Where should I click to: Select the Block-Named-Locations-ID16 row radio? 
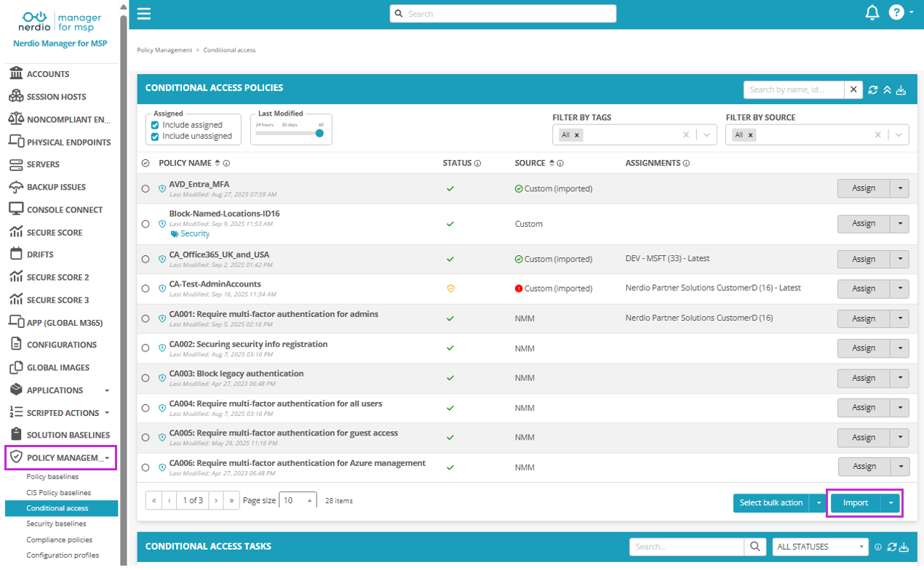pyautogui.click(x=146, y=224)
